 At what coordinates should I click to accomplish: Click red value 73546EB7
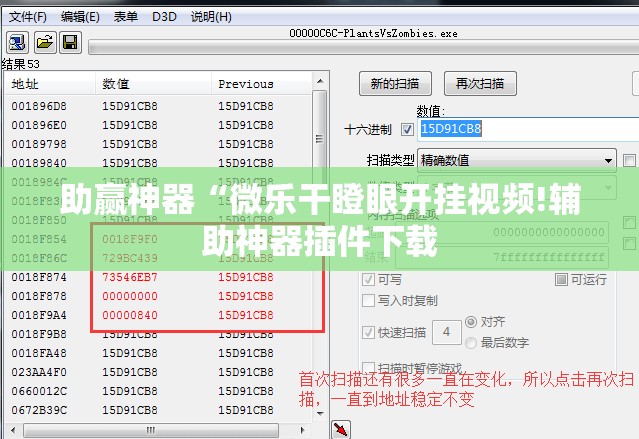point(130,277)
